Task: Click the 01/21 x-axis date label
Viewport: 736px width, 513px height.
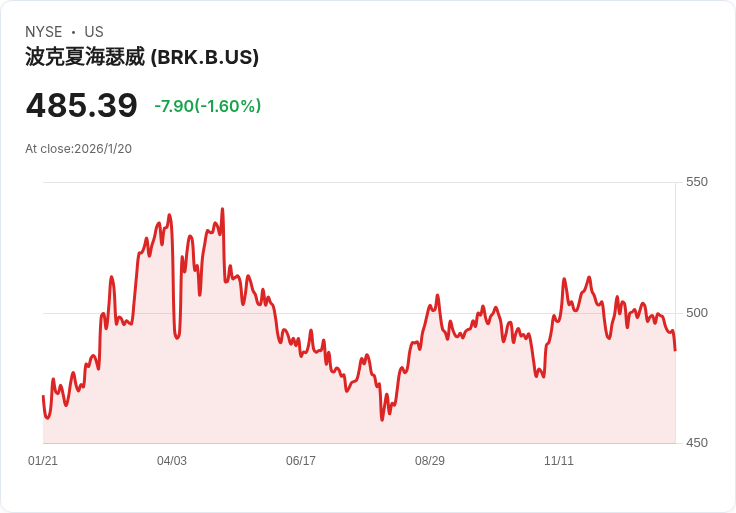Action: (x=43, y=461)
